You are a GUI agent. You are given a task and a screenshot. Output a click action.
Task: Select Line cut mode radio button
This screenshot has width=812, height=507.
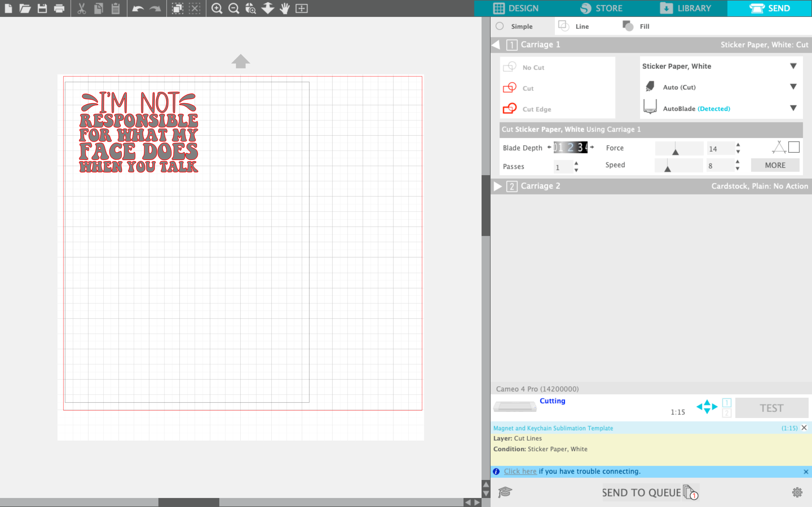563,26
